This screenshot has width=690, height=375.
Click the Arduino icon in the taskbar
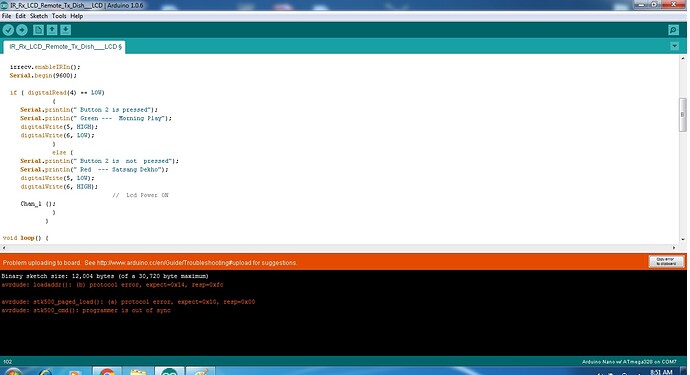(x=169, y=371)
